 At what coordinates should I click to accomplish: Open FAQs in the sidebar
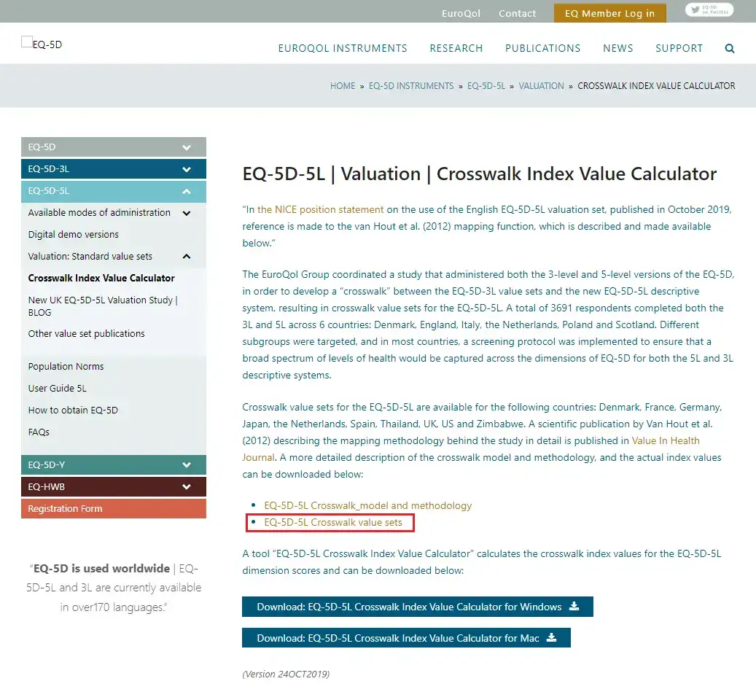[x=39, y=432]
